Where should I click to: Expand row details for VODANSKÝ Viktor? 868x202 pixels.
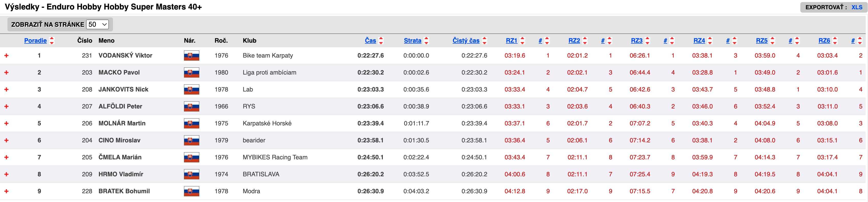click(6, 56)
